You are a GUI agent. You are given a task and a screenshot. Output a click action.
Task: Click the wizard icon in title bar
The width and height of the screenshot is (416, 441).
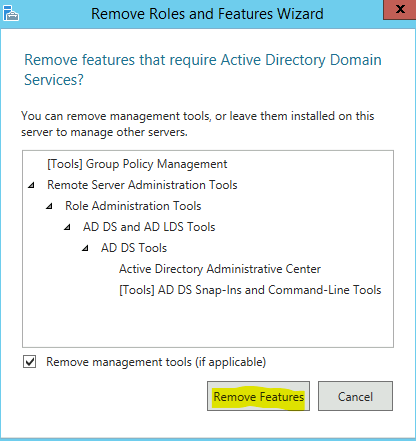point(11,13)
